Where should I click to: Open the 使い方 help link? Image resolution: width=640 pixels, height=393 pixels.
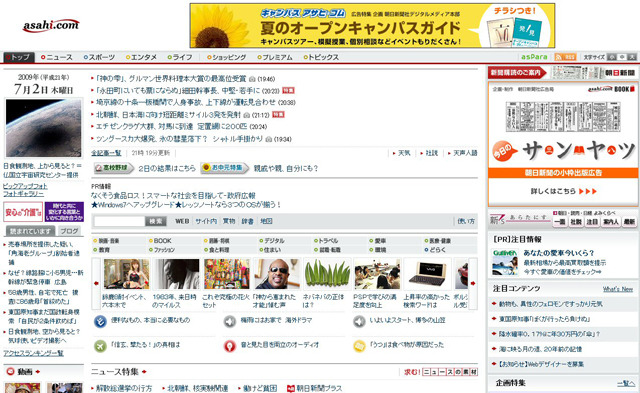466,221
